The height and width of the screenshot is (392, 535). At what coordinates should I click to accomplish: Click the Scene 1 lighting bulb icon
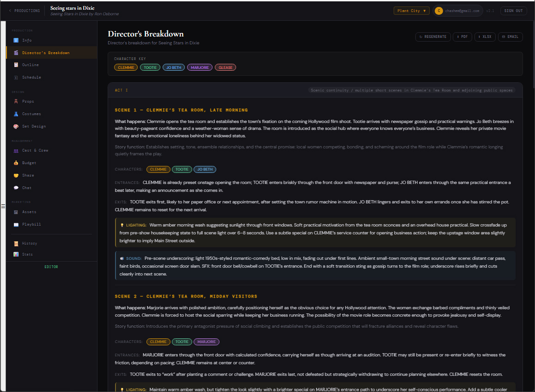pos(122,225)
